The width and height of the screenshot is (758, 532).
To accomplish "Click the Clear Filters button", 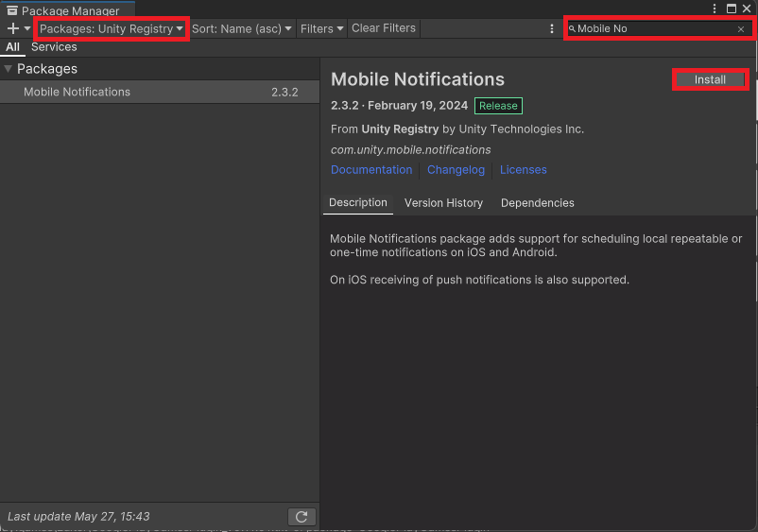I will click(384, 28).
